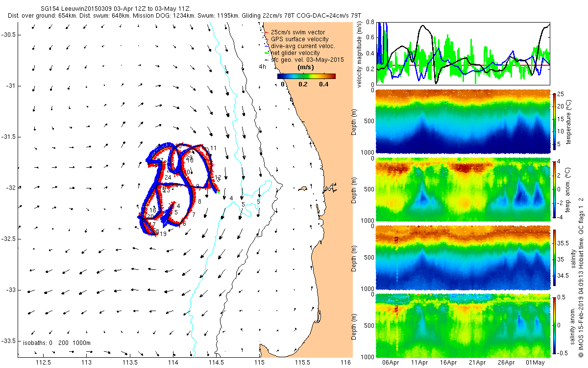Click the temperature depth section panel
This screenshot has width=588, height=368.
(x=463, y=122)
